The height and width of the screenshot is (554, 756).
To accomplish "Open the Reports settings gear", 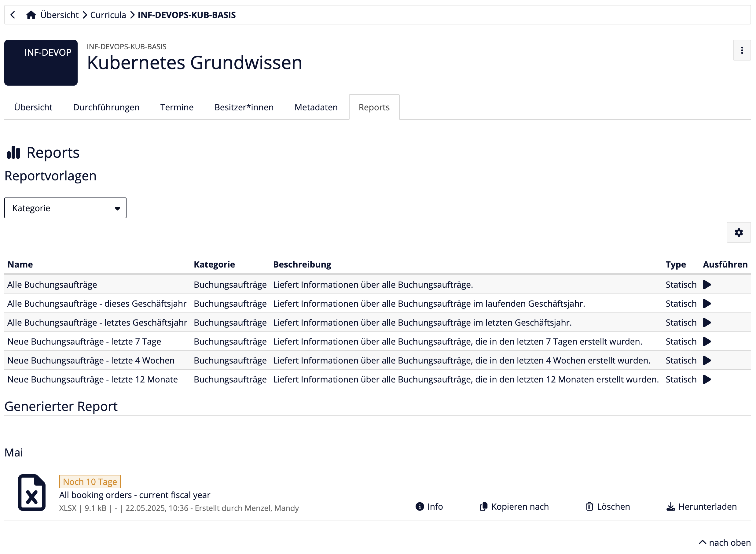I will click(x=738, y=232).
